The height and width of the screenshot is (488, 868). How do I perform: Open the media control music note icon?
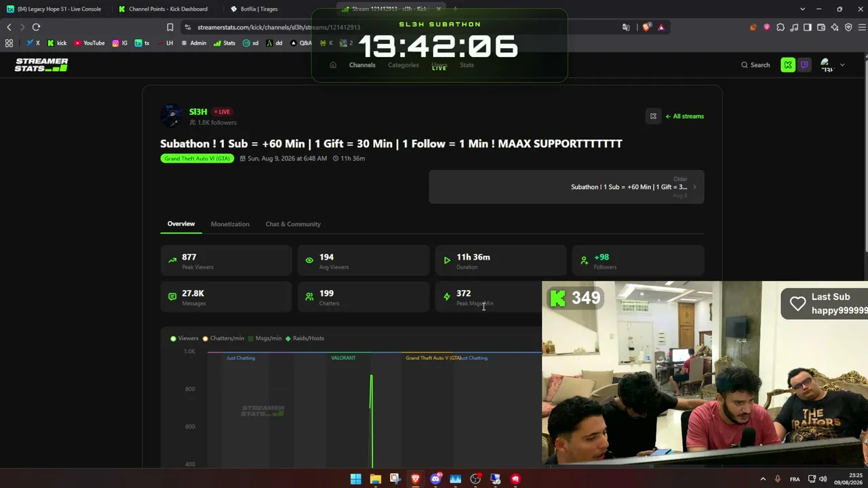(794, 27)
